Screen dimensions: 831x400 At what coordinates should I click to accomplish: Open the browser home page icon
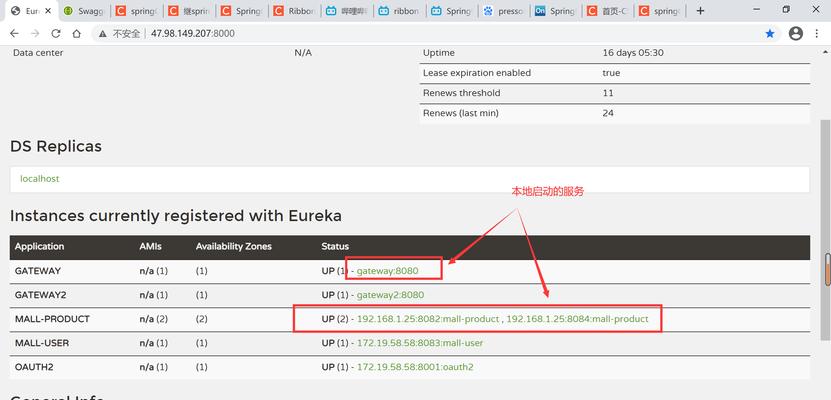pyautogui.click(x=76, y=33)
